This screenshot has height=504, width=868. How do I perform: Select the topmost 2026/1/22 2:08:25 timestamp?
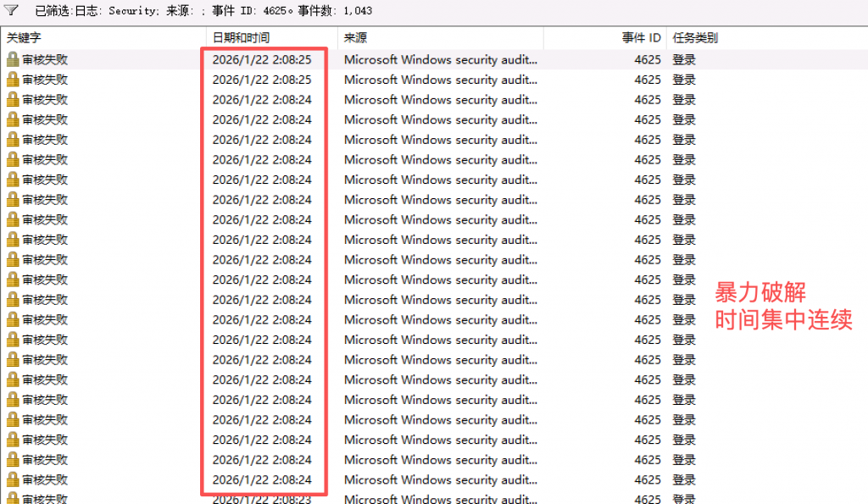tap(261, 60)
